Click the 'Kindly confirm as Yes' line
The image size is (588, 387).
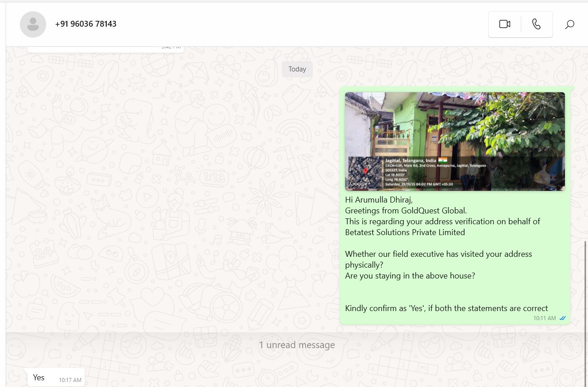[x=446, y=308]
